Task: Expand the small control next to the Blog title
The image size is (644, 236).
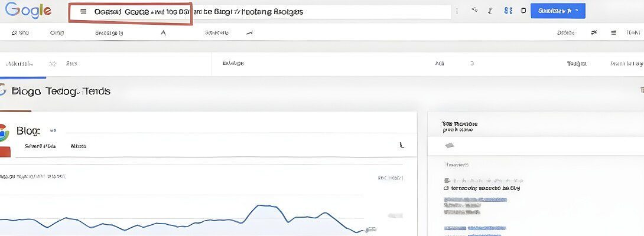Action: point(52,130)
